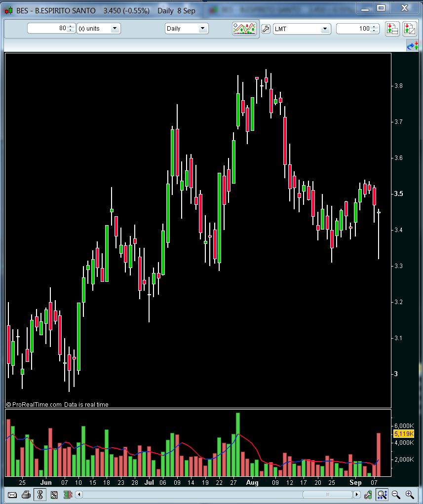Screen dimensions: 423x504
Task: Click the 23 date label on axis
Action: (121, 482)
